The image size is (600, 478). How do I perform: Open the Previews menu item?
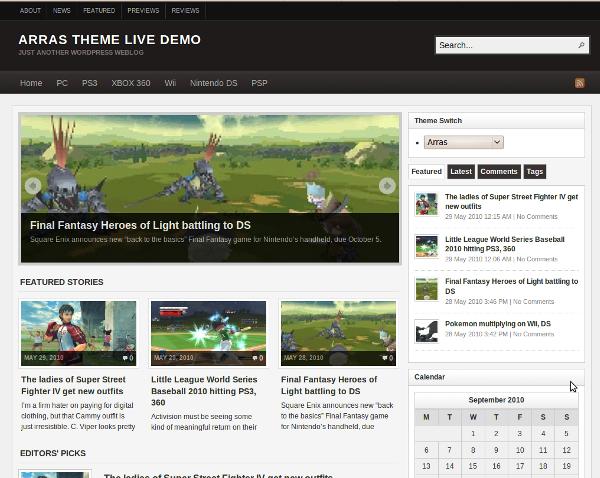[x=143, y=11]
